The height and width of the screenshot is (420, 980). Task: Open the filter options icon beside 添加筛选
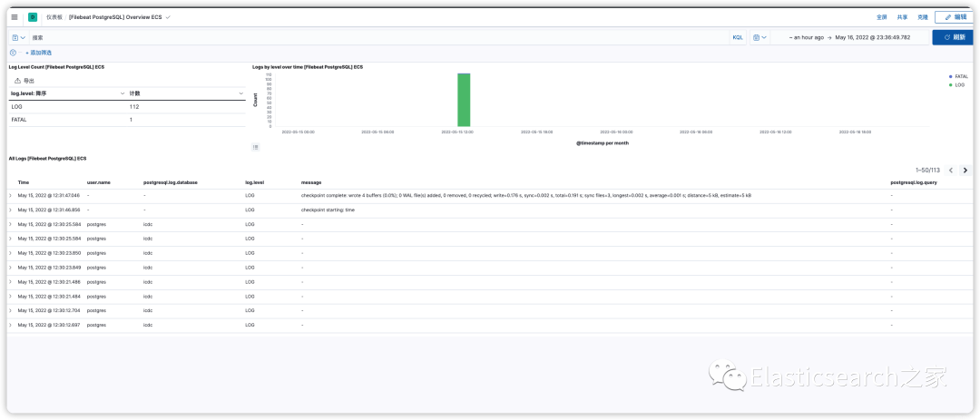pyautogui.click(x=13, y=53)
